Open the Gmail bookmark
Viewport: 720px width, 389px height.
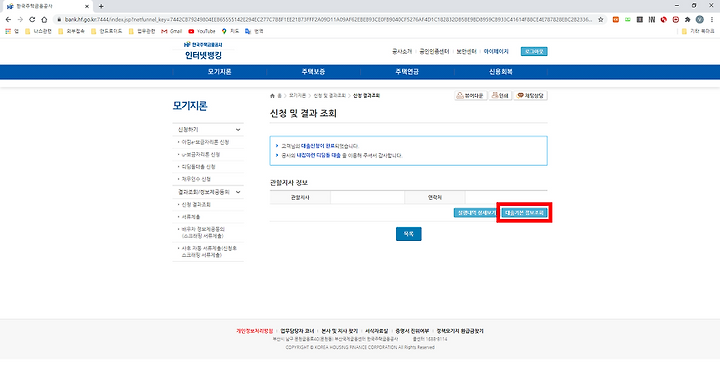[x=171, y=31]
